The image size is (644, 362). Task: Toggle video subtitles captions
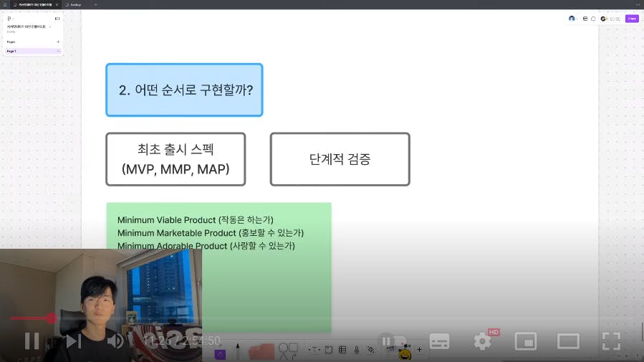439,341
